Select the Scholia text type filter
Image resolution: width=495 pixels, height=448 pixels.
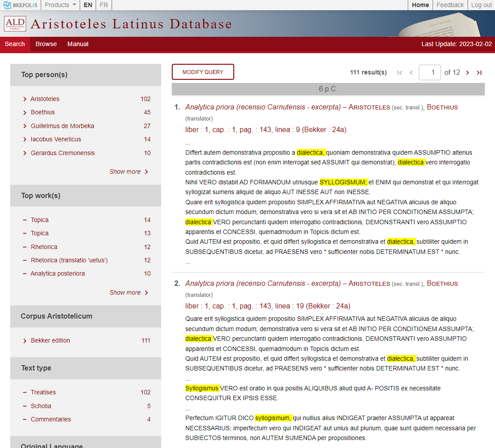tap(42, 406)
